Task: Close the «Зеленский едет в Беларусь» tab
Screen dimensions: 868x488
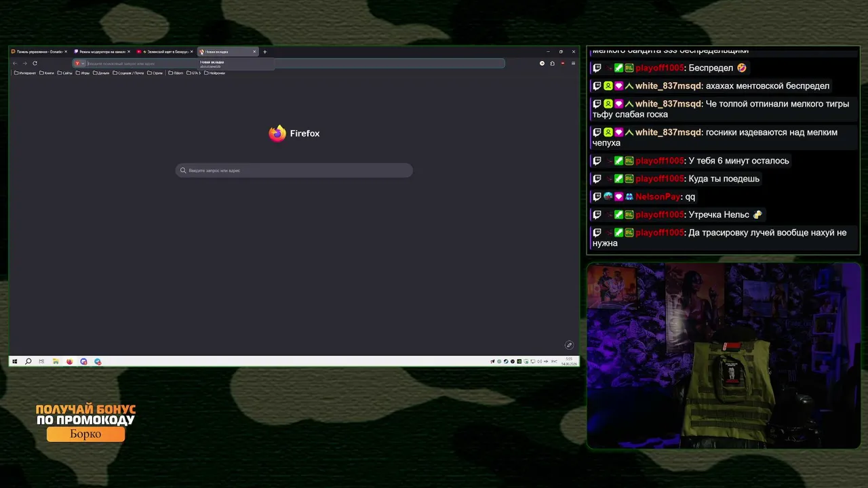Action: pyautogui.click(x=192, y=52)
